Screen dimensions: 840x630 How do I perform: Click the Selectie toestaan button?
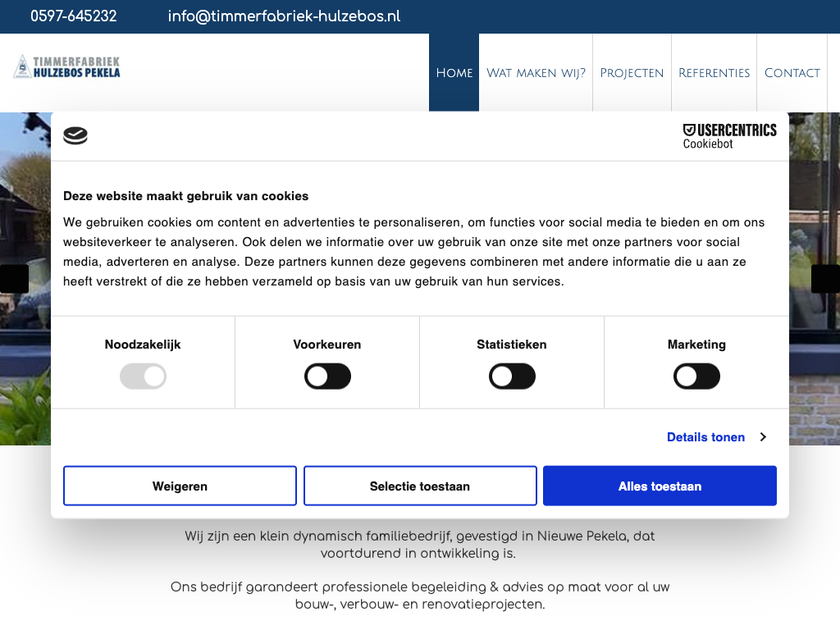[420, 486]
